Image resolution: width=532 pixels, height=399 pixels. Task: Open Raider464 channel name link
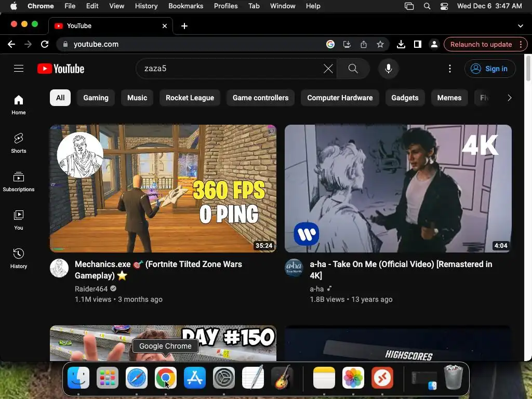[x=91, y=289]
